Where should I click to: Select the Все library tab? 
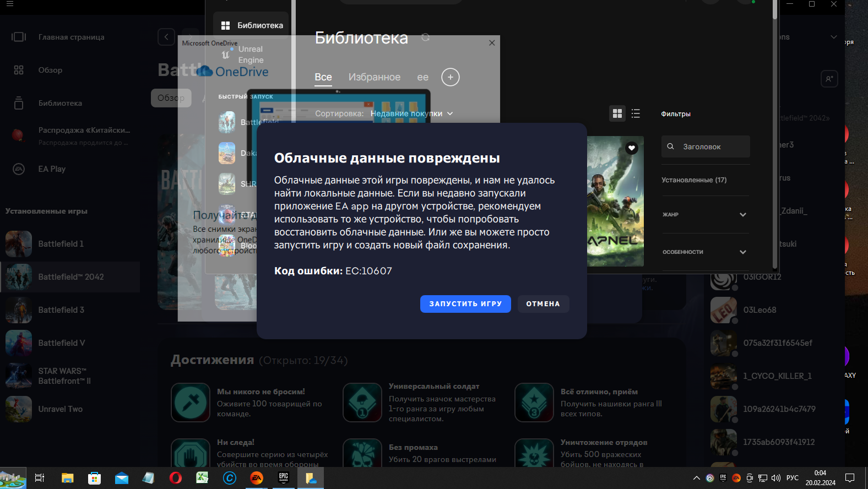[323, 77]
